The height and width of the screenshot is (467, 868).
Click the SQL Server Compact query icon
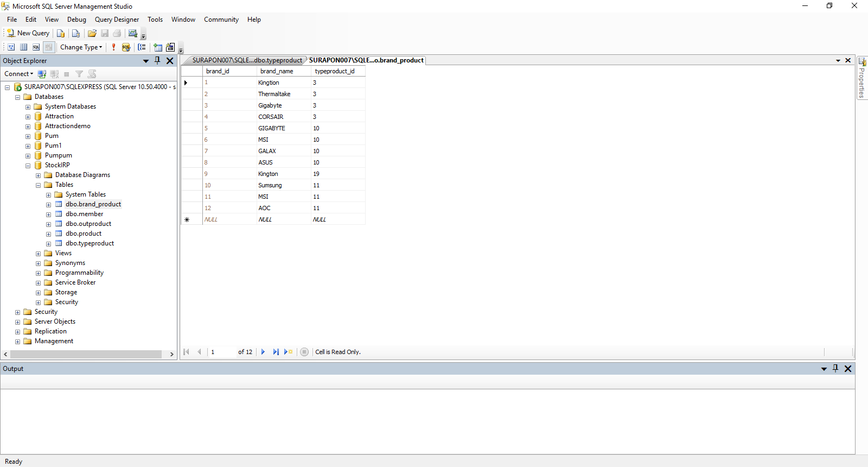(76, 33)
